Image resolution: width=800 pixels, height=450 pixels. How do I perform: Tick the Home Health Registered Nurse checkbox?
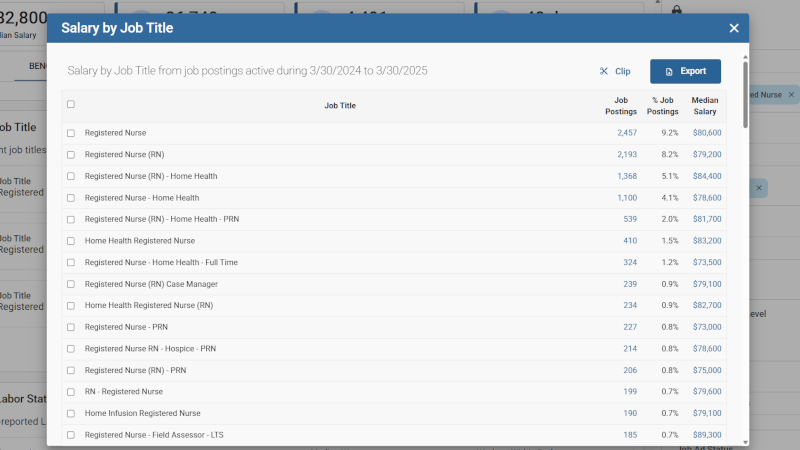pos(71,241)
